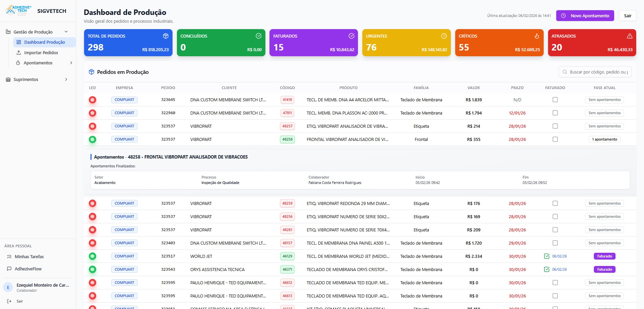Click the Suprimentos sidebar icon
Viewport: 644px width, 309px height.
(8, 80)
